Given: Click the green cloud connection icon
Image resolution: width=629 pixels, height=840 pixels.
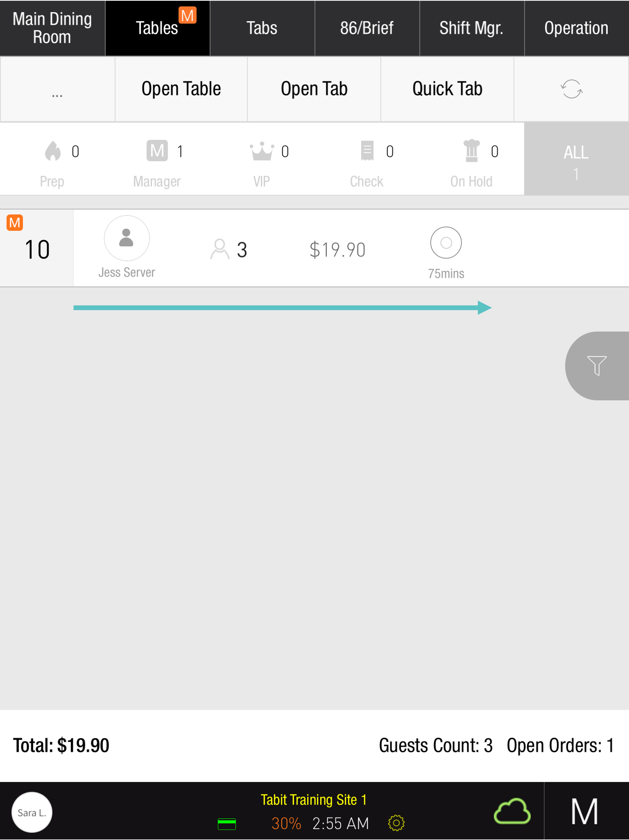Looking at the screenshot, I should pos(512,812).
